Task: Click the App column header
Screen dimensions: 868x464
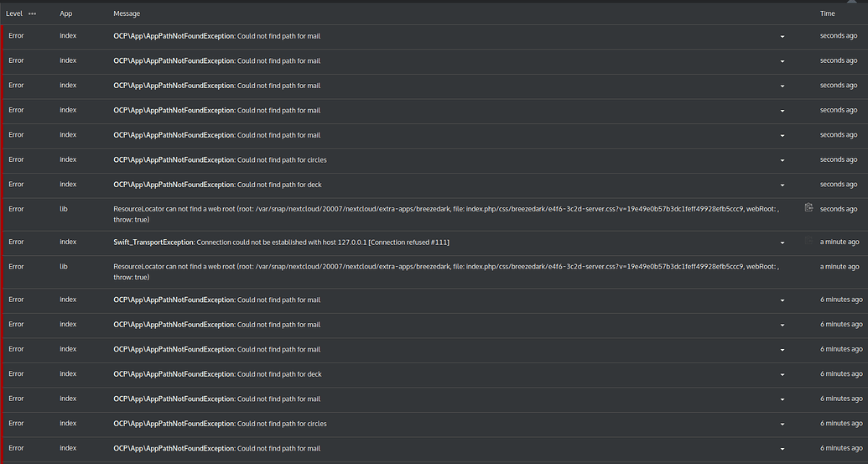Action: [66, 14]
